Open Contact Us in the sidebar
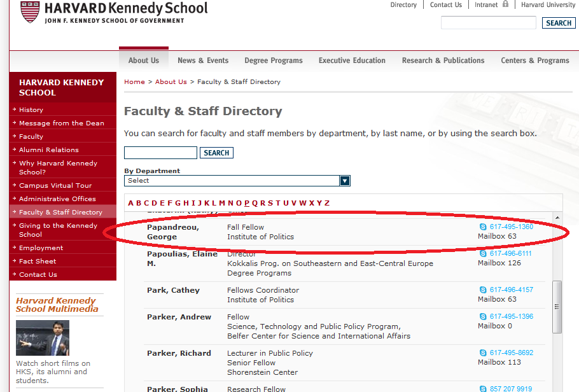The width and height of the screenshot is (579, 392). coord(38,274)
